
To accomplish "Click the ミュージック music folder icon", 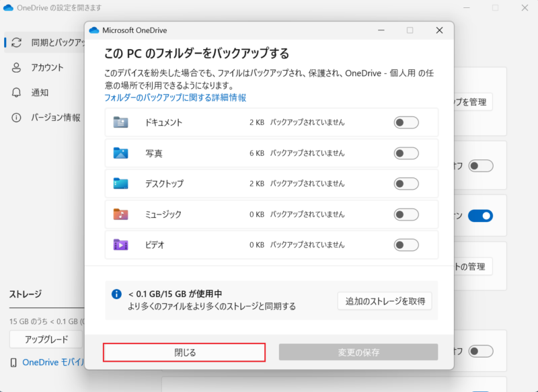I will point(121,214).
